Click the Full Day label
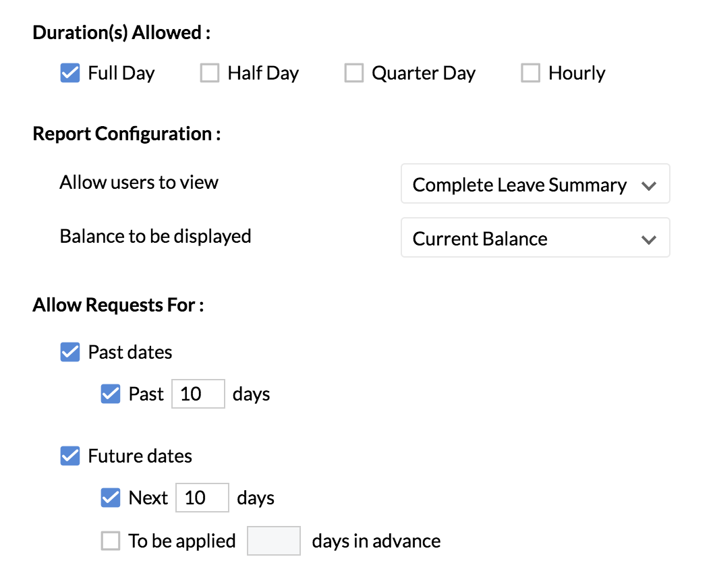715x588 pixels. tap(121, 73)
